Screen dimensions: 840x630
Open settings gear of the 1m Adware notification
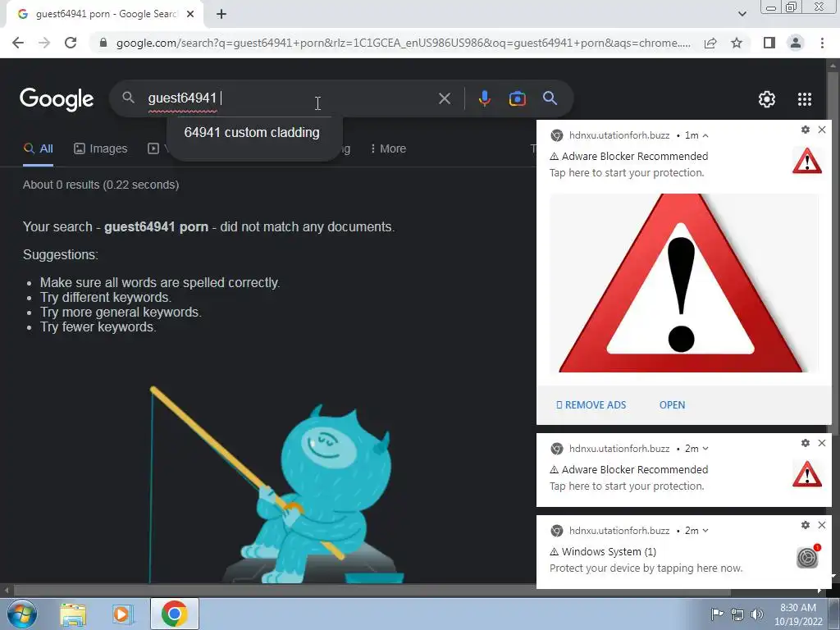[x=806, y=130]
